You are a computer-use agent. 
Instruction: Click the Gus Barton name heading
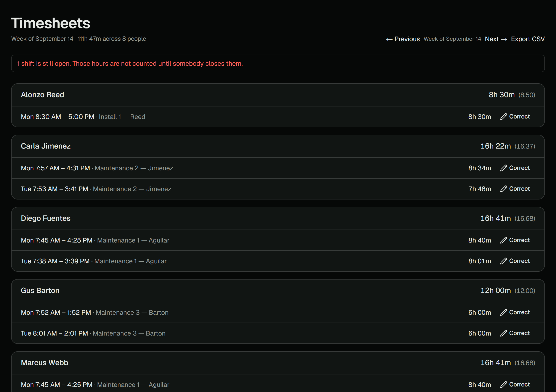[40, 290]
